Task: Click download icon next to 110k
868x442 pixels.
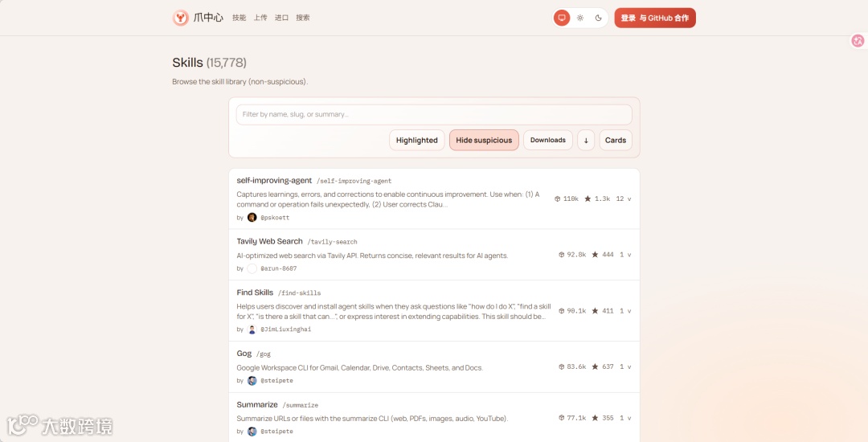Action: click(558, 198)
